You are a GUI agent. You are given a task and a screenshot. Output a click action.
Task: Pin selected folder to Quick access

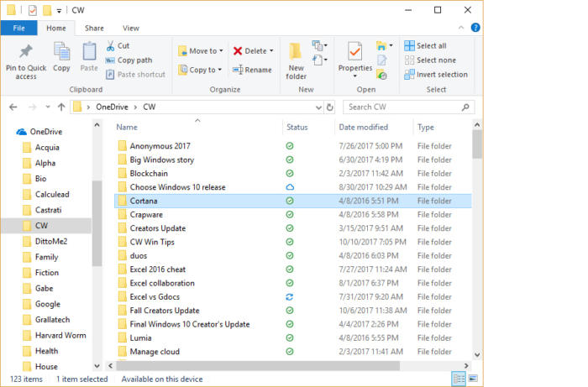pyautogui.click(x=26, y=61)
